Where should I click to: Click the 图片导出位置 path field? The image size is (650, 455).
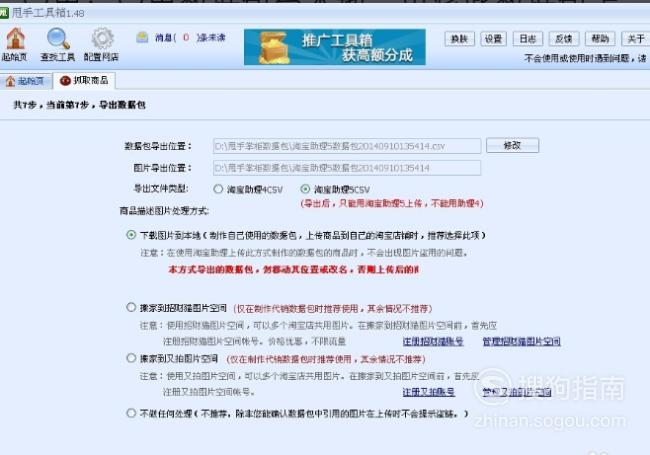(347, 168)
